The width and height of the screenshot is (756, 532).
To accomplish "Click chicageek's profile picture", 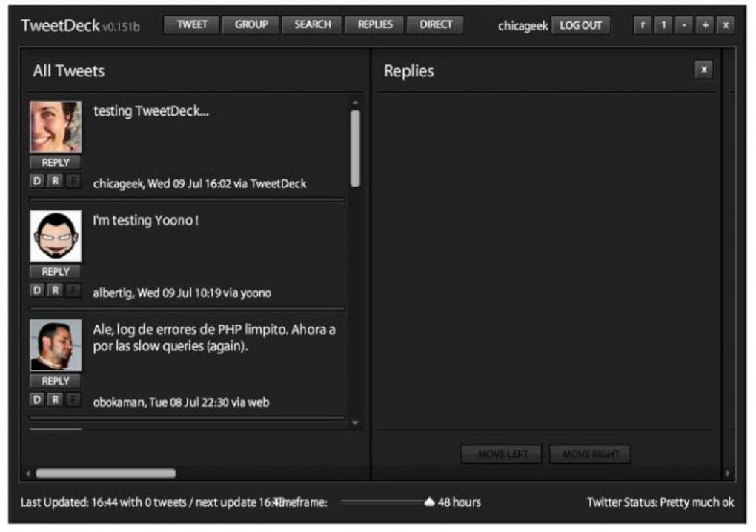I will click(56, 127).
